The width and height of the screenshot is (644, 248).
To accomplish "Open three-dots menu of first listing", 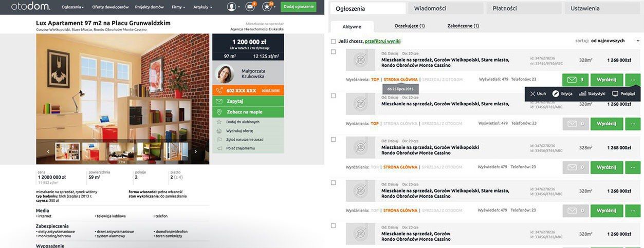I will 633,80.
